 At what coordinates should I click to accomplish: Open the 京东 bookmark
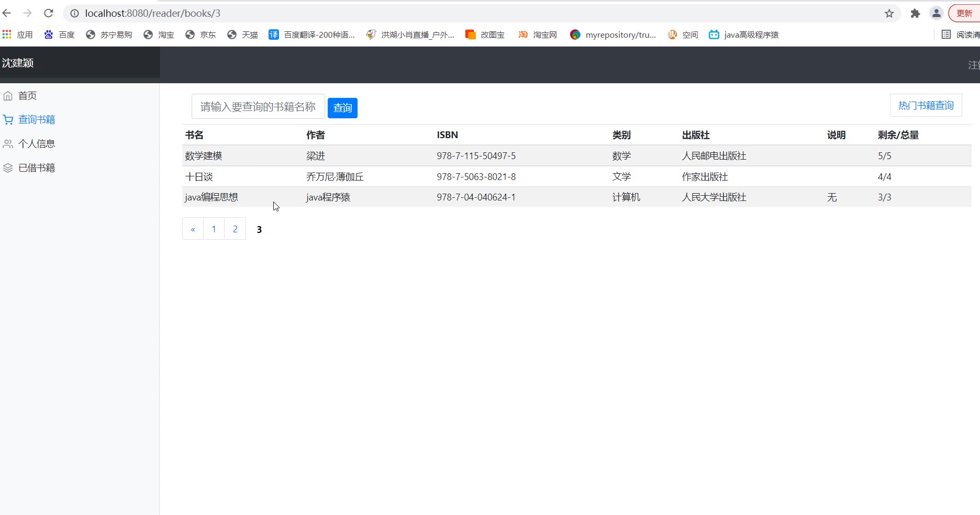[x=201, y=35]
